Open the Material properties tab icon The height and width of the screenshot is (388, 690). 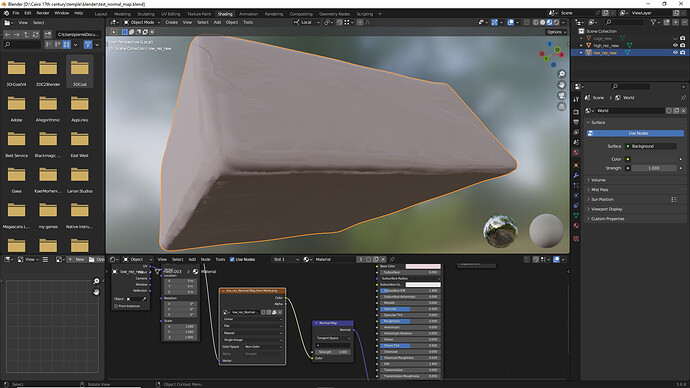576,226
